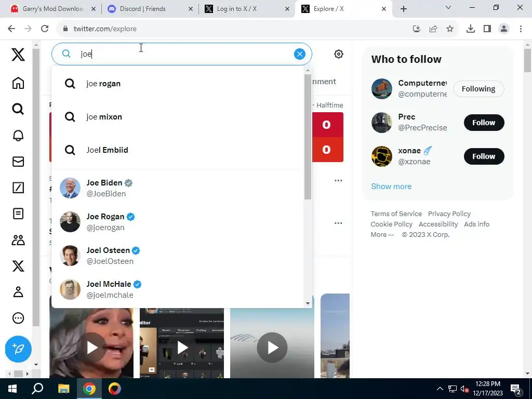
Task: Open Privacy Policy link
Action: [449, 214]
